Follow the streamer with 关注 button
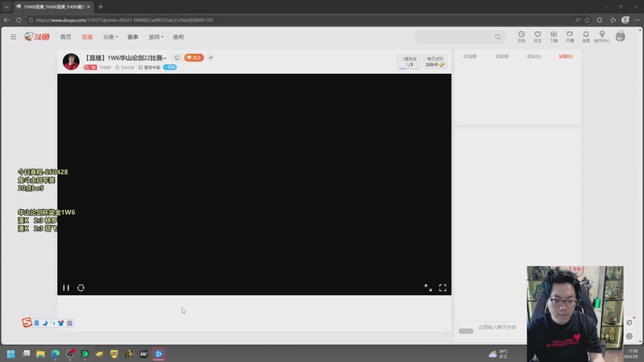644x362 pixels. tap(194, 58)
